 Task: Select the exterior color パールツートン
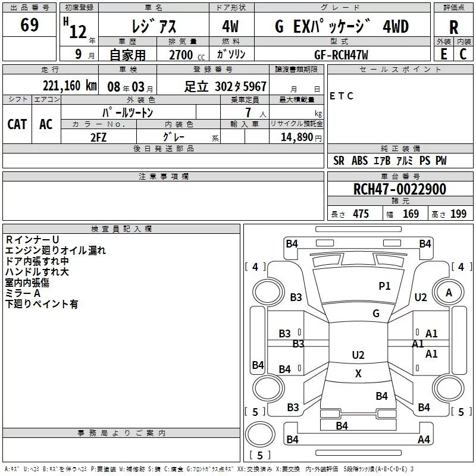pos(127,112)
